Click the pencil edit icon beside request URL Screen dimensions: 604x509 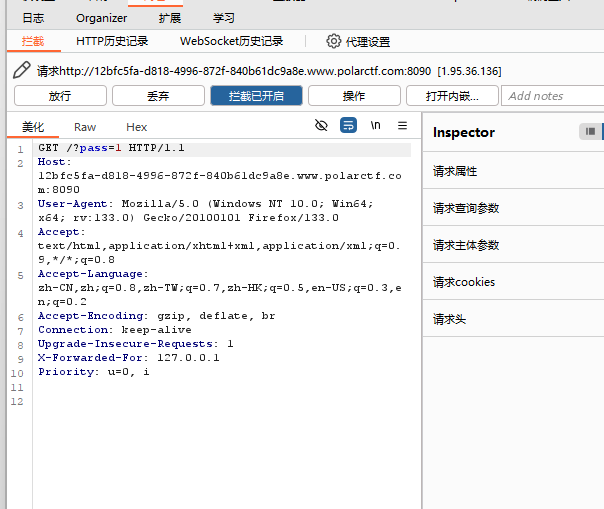tap(22, 70)
